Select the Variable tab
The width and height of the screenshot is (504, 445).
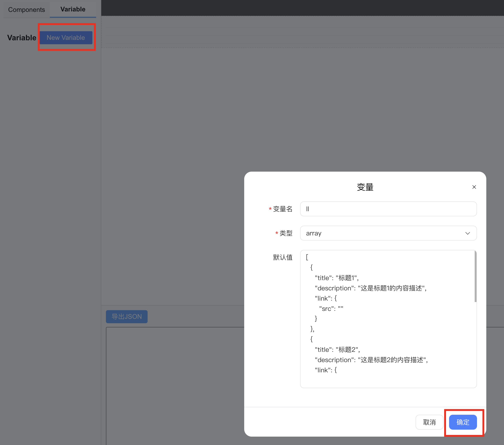click(73, 9)
